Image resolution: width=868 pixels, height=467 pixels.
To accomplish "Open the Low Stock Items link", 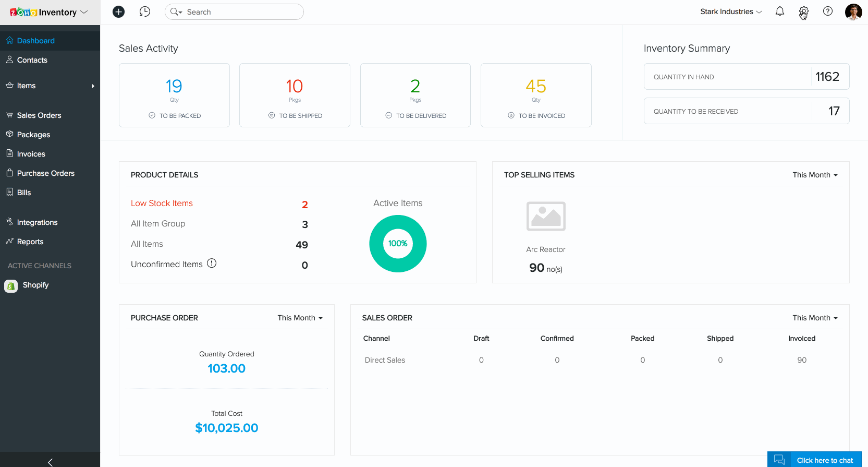I will 162,203.
